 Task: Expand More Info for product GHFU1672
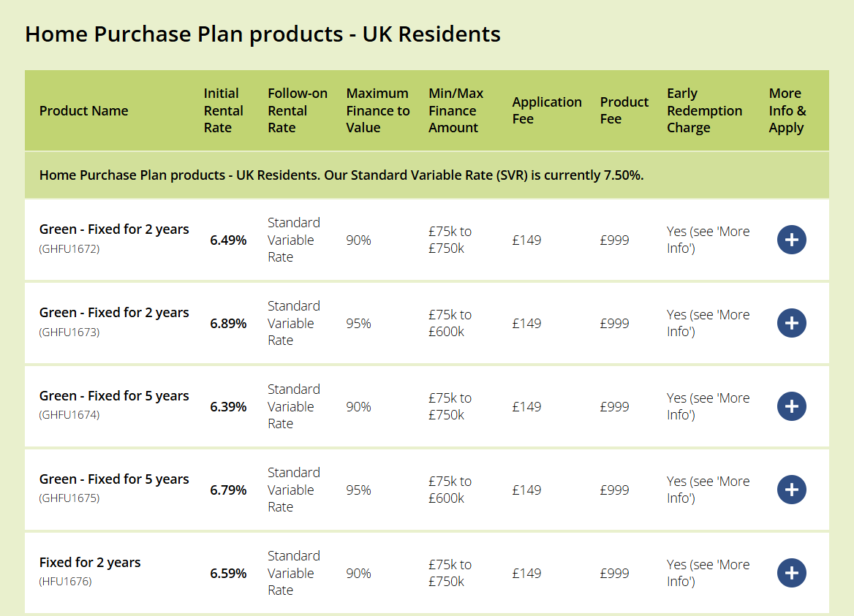click(791, 240)
